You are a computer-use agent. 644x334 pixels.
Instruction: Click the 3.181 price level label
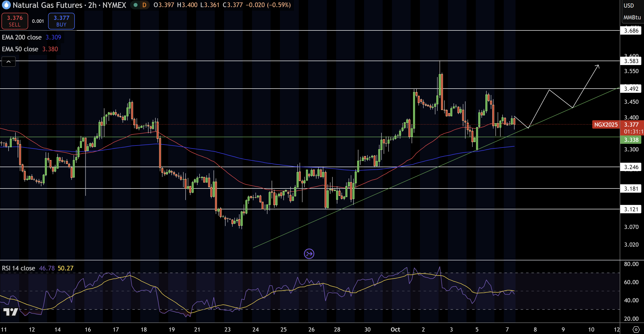pyautogui.click(x=631, y=189)
